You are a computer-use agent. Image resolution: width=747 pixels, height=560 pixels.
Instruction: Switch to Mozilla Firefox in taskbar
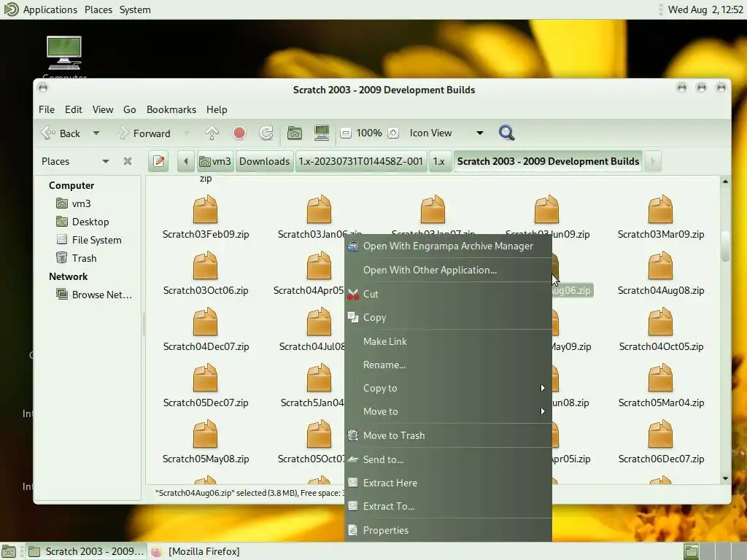196,551
